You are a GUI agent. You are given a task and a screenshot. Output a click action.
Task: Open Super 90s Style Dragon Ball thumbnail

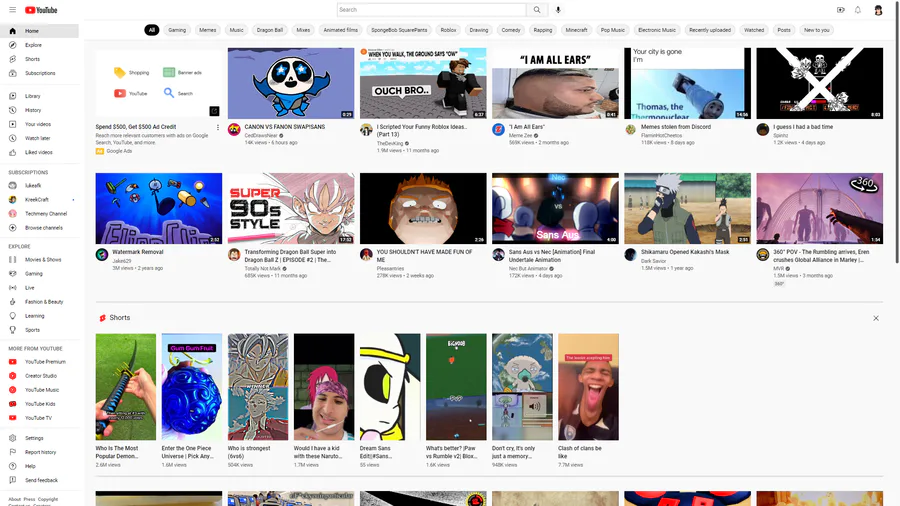[291, 208]
